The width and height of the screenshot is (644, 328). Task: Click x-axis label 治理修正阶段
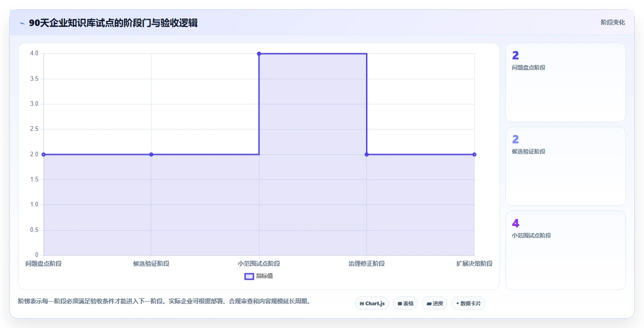click(366, 264)
